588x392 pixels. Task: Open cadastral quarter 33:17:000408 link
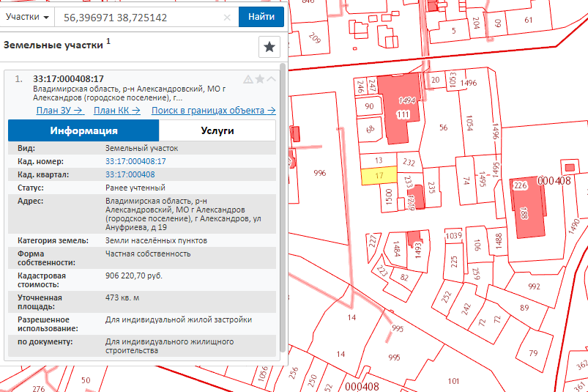click(130, 174)
